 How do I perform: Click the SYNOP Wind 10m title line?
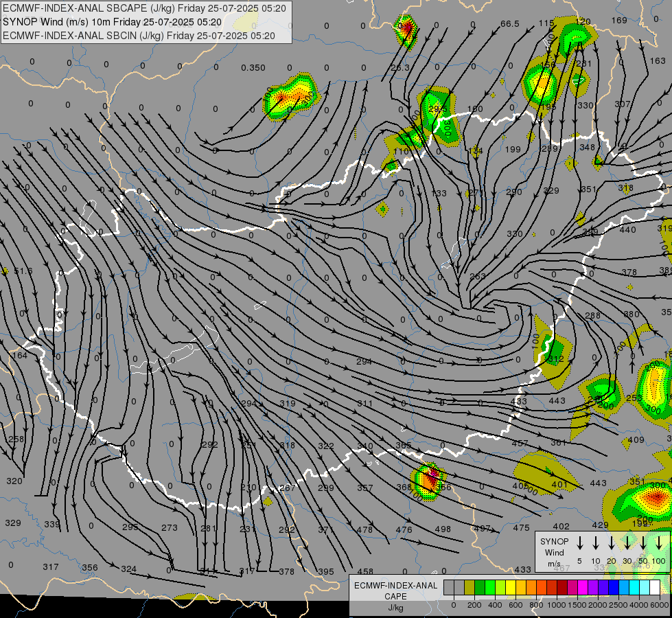click(x=113, y=22)
